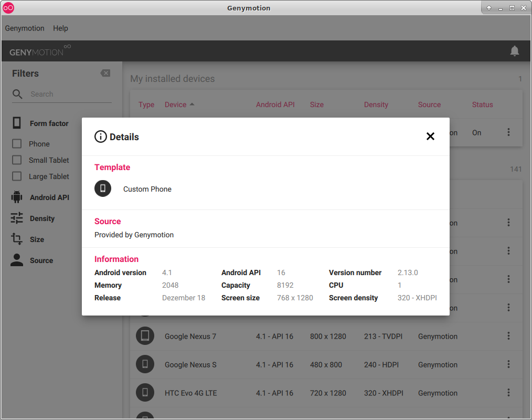This screenshot has height=420, width=532.
Task: Click the On status of installed device
Action: pos(477,133)
